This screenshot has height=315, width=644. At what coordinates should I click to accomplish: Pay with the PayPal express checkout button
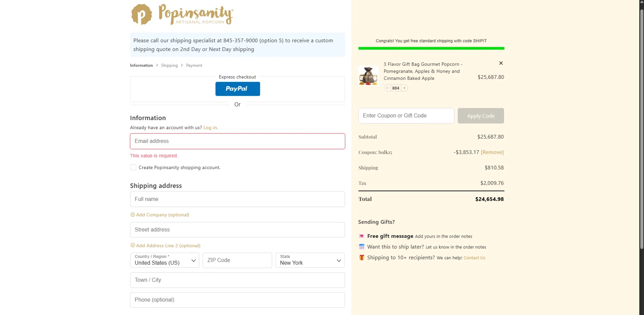point(237,89)
